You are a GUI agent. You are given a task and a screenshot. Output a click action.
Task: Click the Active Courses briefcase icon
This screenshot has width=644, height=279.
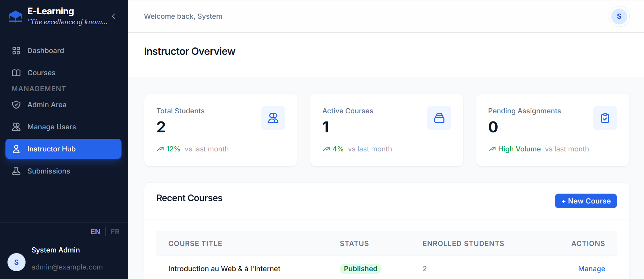point(439,118)
